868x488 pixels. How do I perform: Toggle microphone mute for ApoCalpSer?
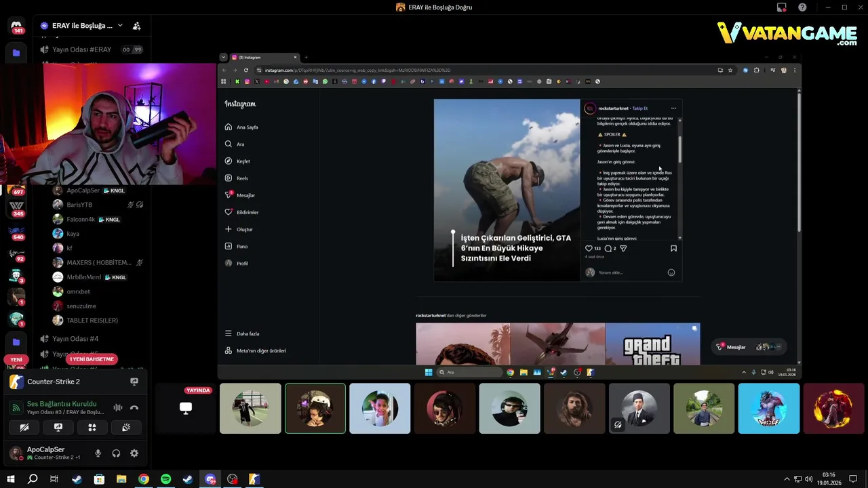coord(98,453)
